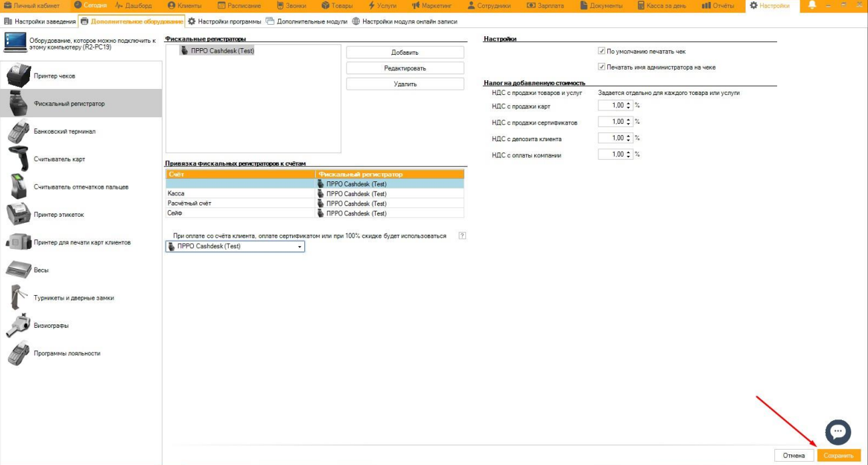868x465 pixels.
Task: Click the Добавить button
Action: tap(405, 52)
